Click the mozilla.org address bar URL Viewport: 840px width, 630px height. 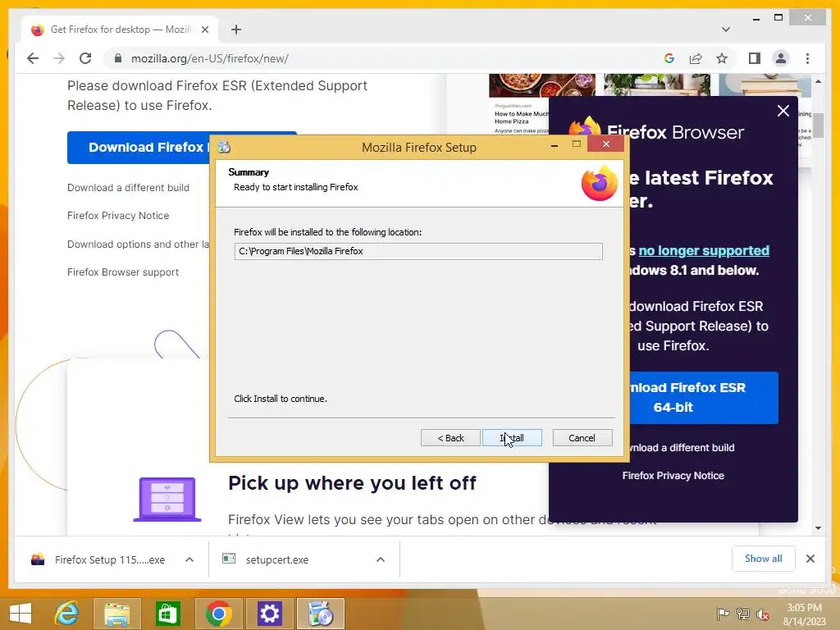click(210, 58)
